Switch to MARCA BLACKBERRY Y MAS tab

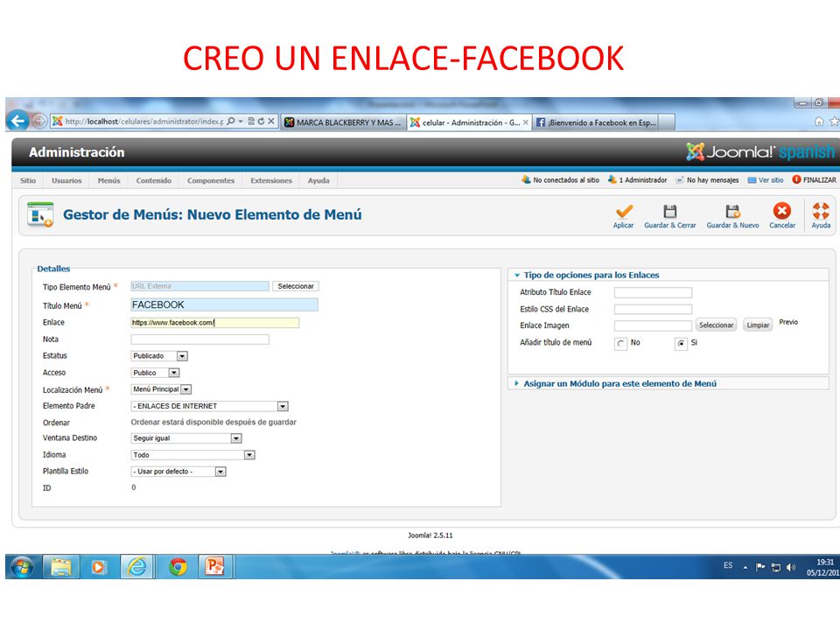point(343,122)
